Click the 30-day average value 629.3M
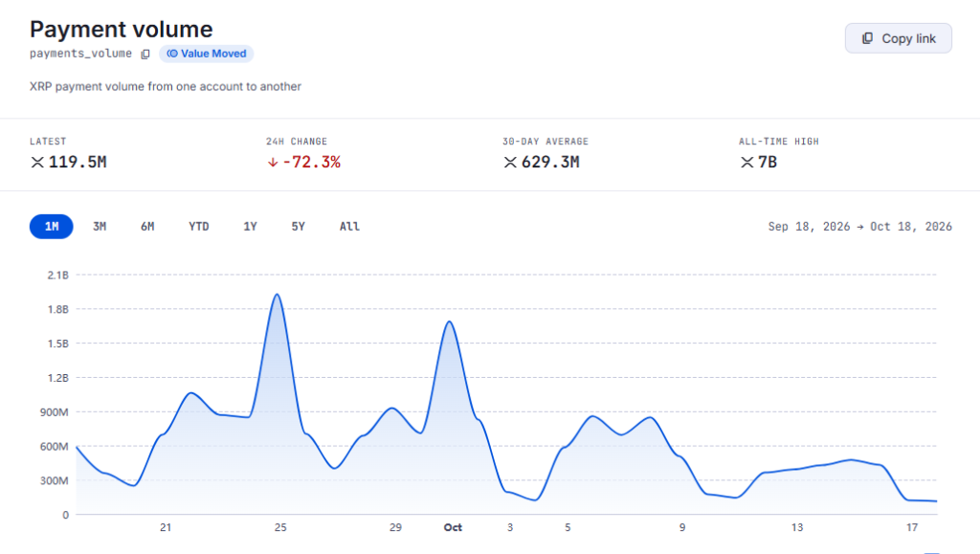 (550, 163)
